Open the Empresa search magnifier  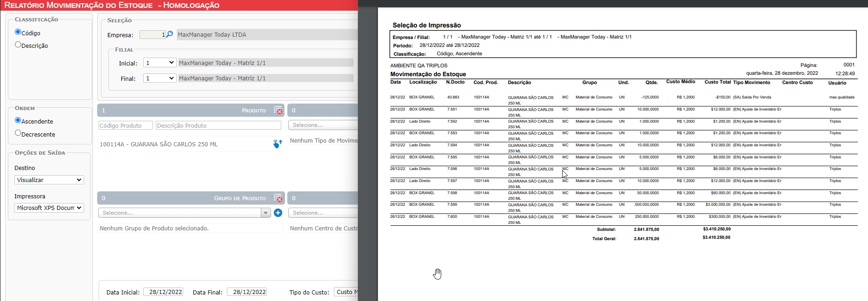pos(170,34)
